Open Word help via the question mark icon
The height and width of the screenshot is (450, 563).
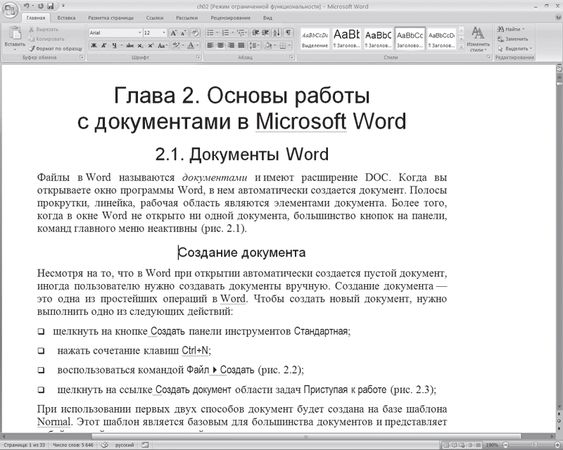[558, 18]
